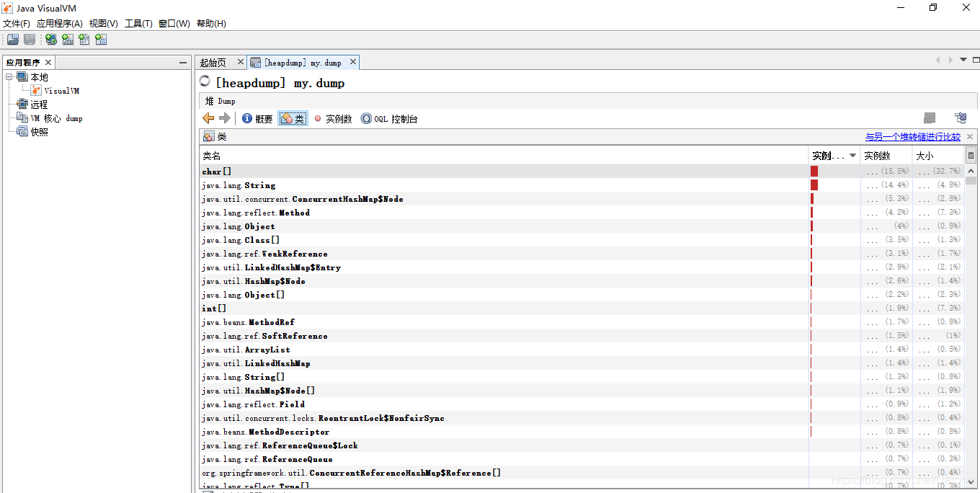Switch to the 实例数 instances view
The width and height of the screenshot is (980, 493).
pos(333,119)
